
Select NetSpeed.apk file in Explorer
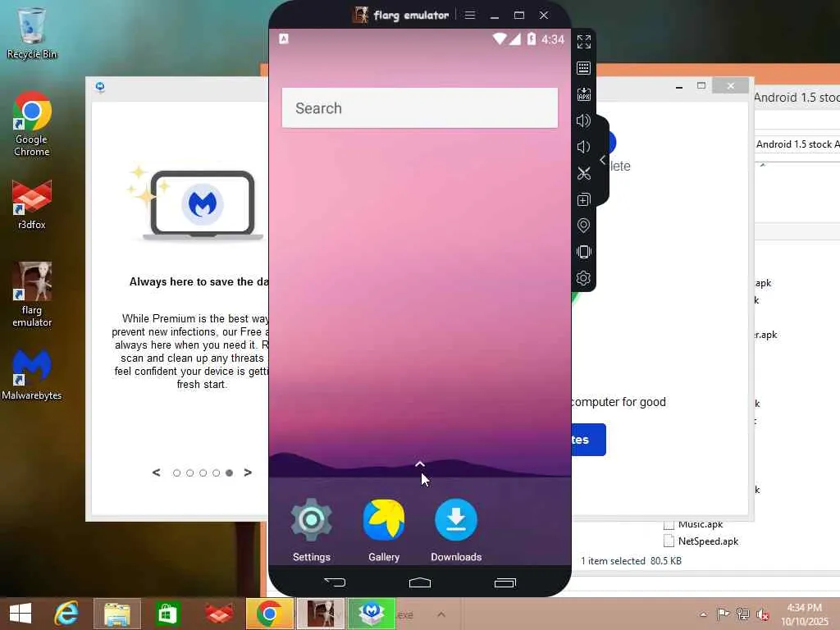click(701, 541)
